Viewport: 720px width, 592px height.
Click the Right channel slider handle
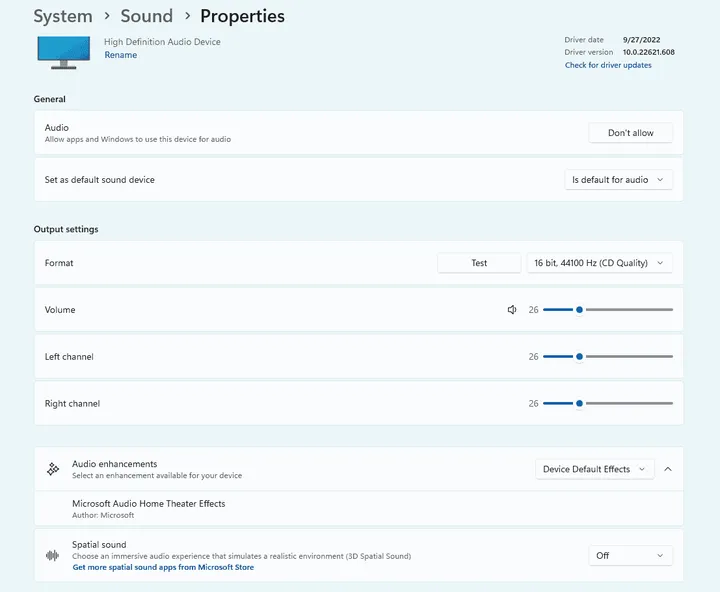579,404
